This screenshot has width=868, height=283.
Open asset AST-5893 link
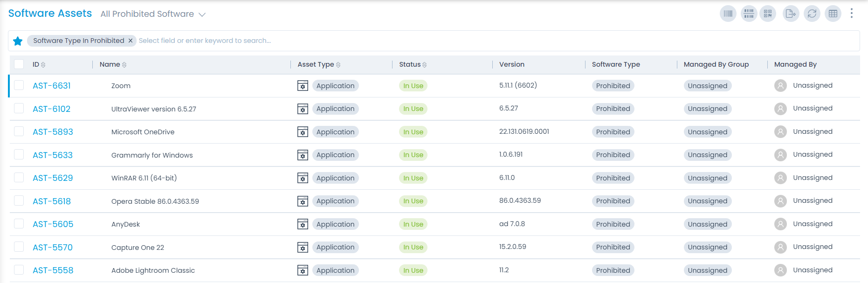pyautogui.click(x=53, y=132)
